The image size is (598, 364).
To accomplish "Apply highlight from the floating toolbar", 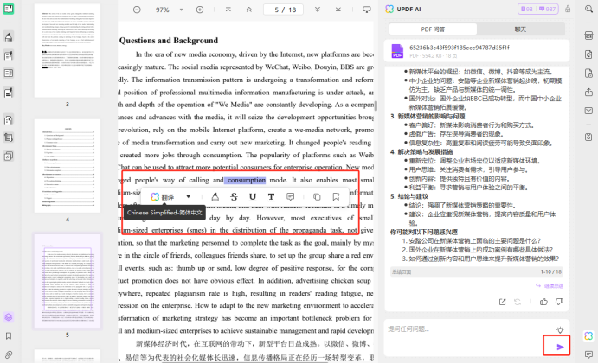I will (x=215, y=196).
